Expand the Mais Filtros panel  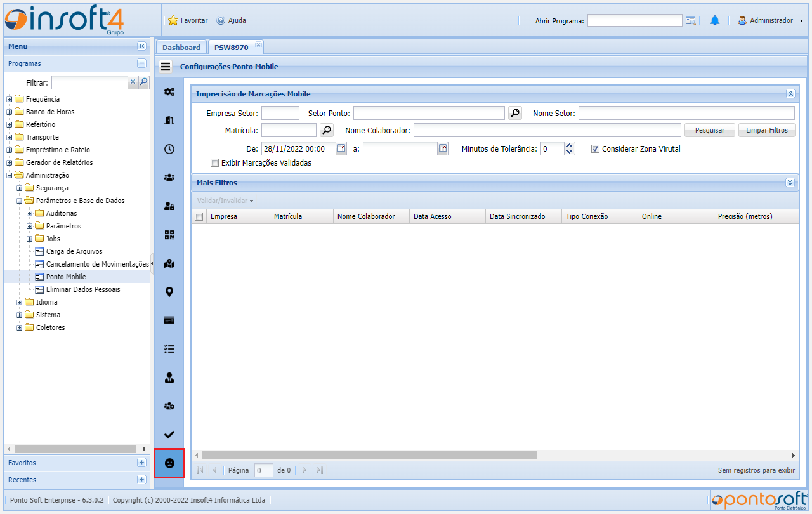790,183
